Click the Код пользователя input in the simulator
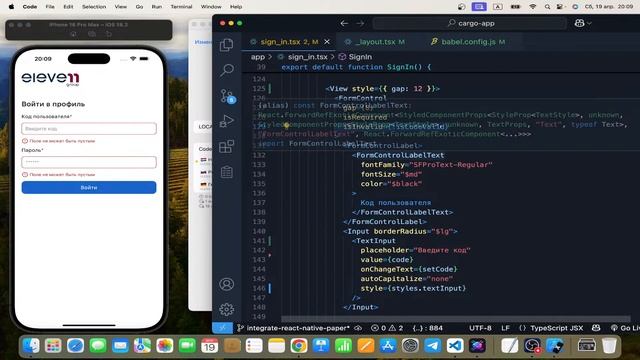 click(x=89, y=129)
